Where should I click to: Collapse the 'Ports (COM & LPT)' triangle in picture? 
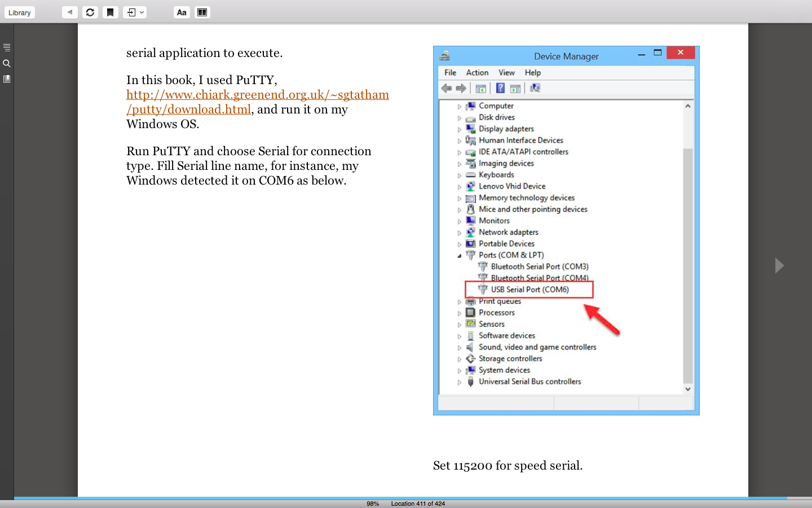pos(459,256)
